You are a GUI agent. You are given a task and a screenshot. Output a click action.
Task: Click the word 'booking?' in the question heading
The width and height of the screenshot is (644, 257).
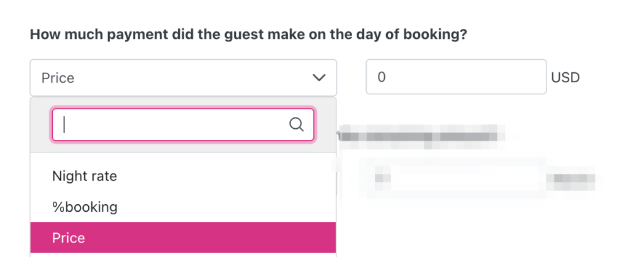(440, 34)
